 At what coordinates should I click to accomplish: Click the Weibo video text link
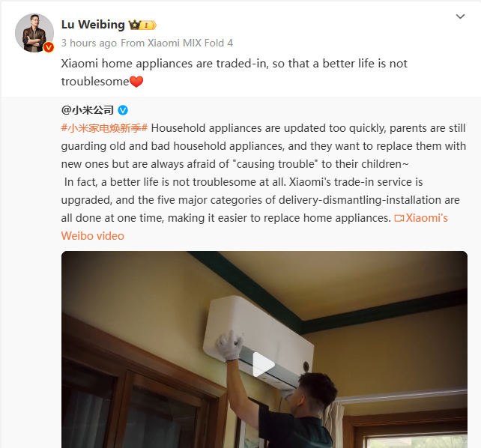(x=93, y=236)
